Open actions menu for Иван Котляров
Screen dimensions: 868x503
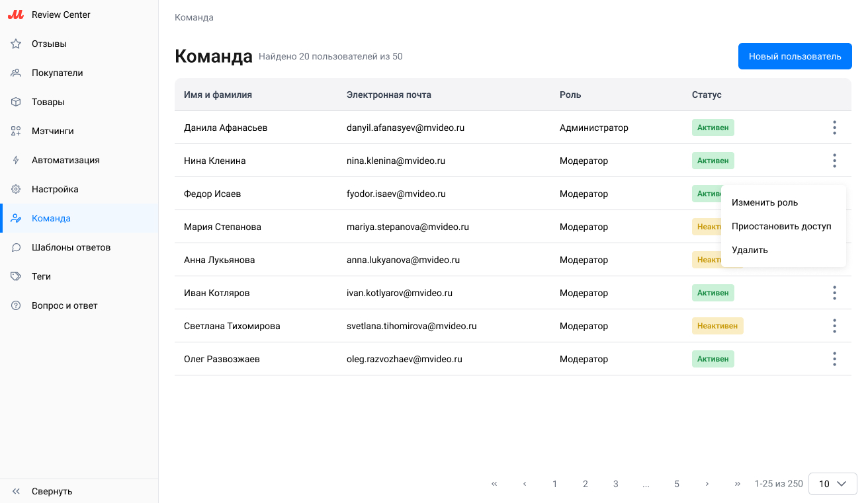click(x=834, y=293)
